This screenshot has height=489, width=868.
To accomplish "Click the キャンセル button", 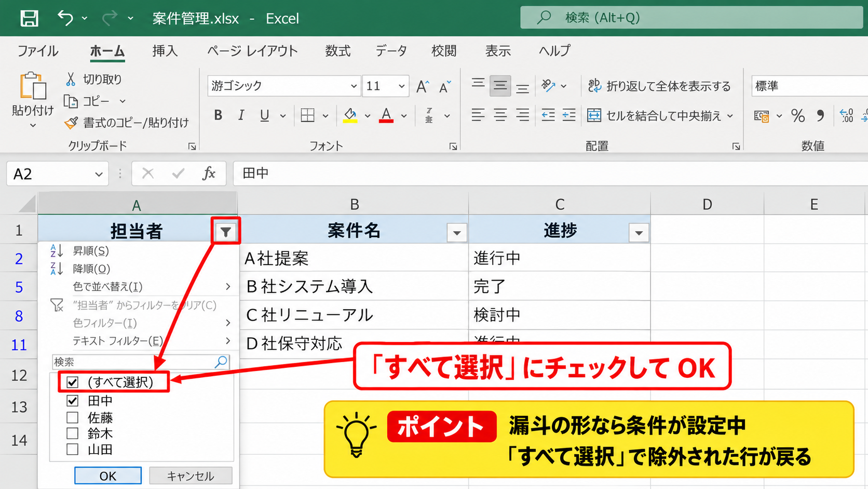I will coord(191,476).
